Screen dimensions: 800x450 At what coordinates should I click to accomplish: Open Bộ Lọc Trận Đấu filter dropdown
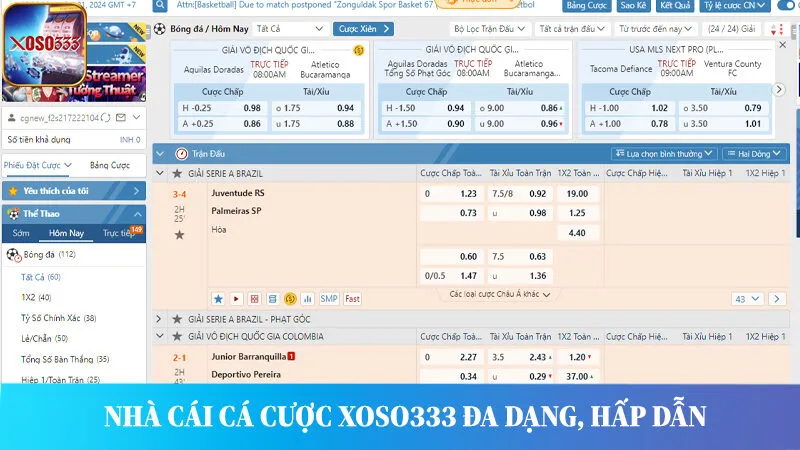tap(489, 29)
